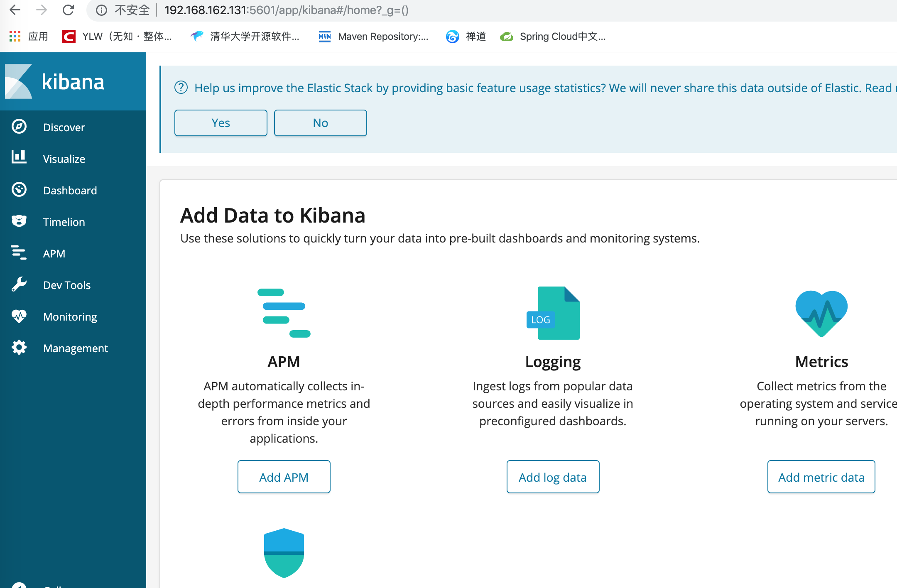Select the Monitoring menu label

click(x=70, y=316)
